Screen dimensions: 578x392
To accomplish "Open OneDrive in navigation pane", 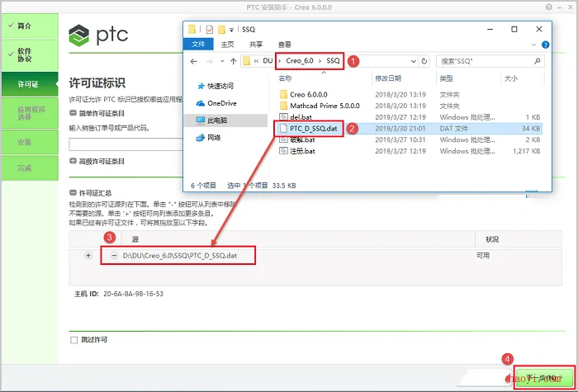I will [216, 103].
